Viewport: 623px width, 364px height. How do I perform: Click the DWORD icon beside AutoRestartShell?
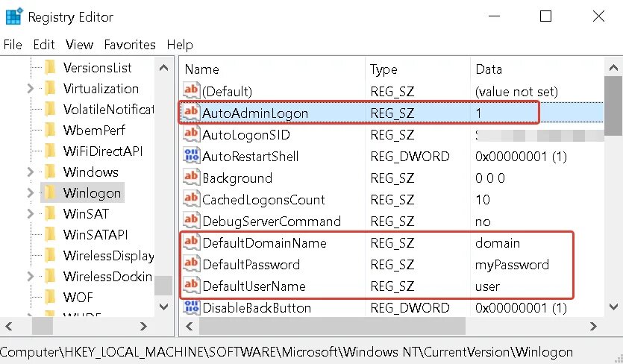pos(191,156)
